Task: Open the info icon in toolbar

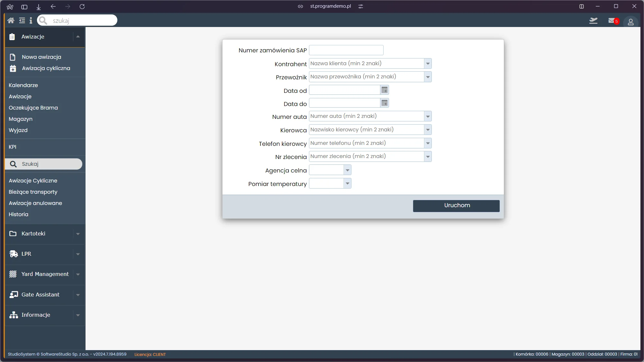Action: (x=31, y=21)
